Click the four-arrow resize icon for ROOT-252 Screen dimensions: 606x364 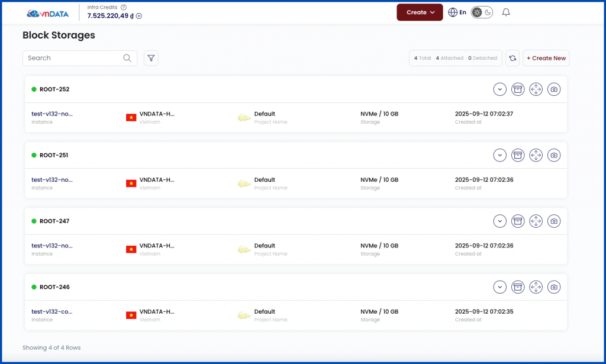coord(536,89)
